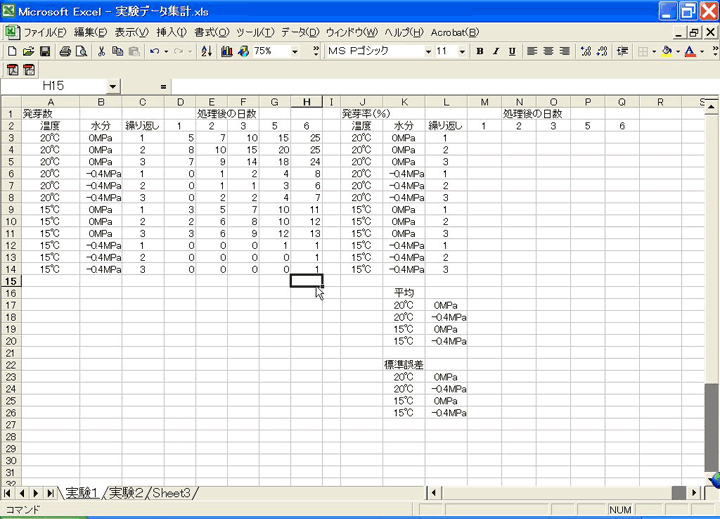Toggle Bold formatting

[480, 51]
